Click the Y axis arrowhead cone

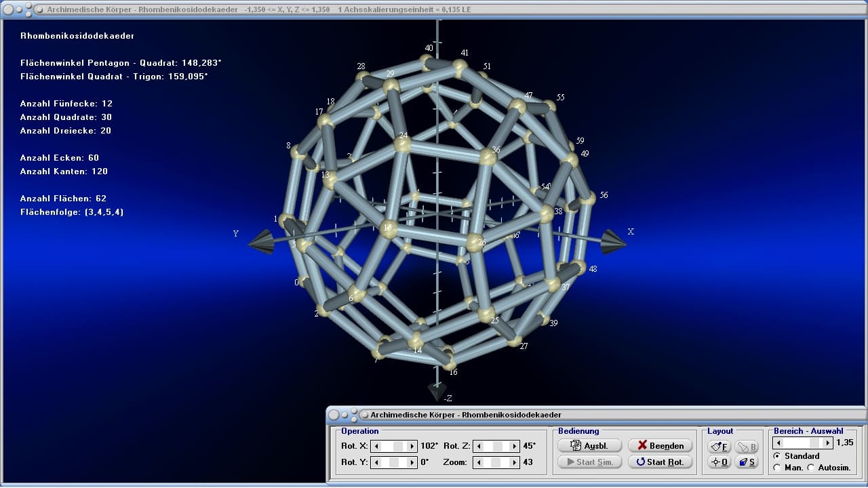pos(262,242)
